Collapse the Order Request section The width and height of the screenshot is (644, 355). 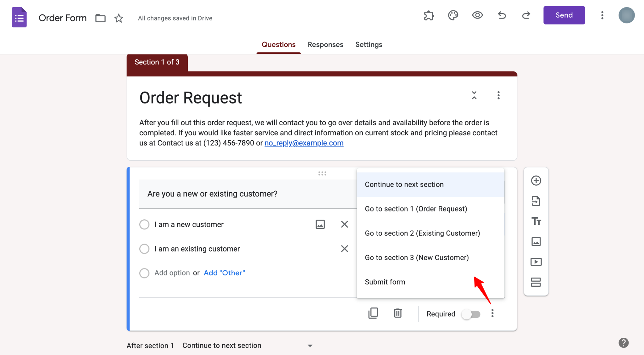pyautogui.click(x=474, y=95)
